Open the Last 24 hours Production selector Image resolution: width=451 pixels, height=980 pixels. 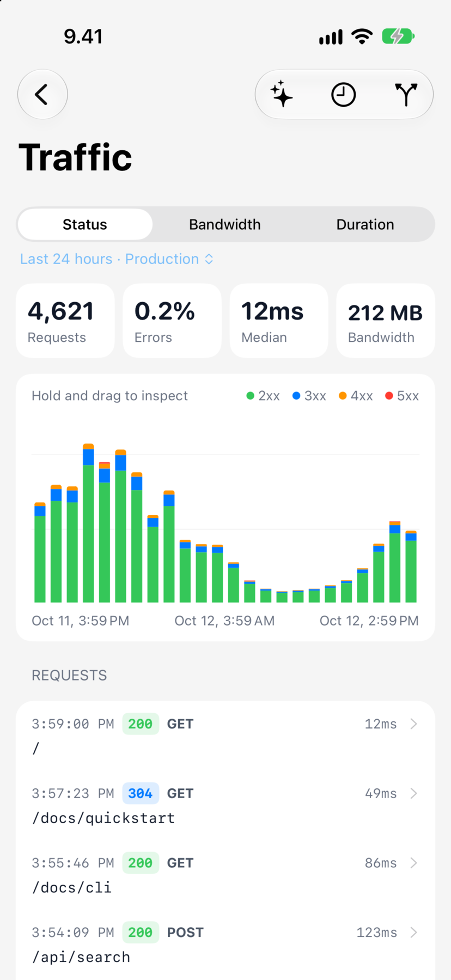(117, 259)
